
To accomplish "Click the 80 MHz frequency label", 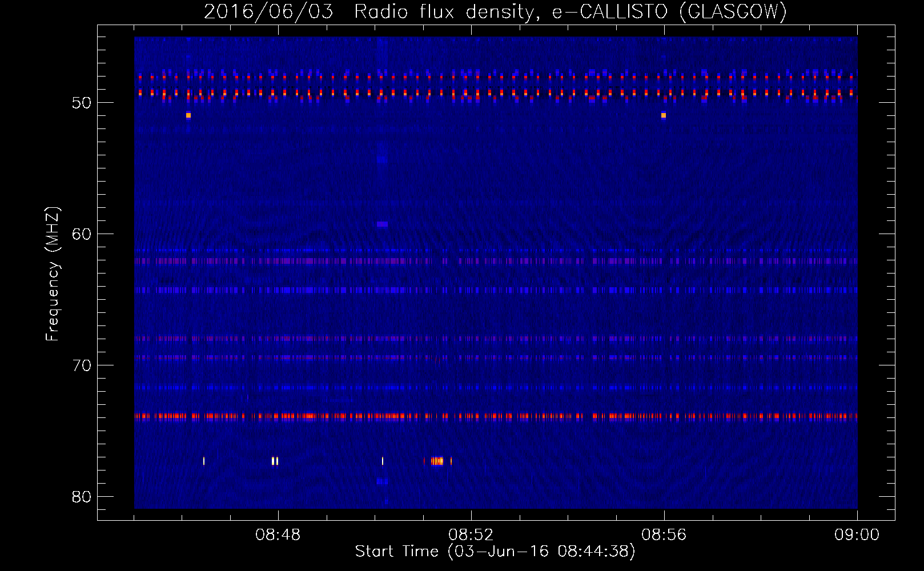I will pos(82,496).
